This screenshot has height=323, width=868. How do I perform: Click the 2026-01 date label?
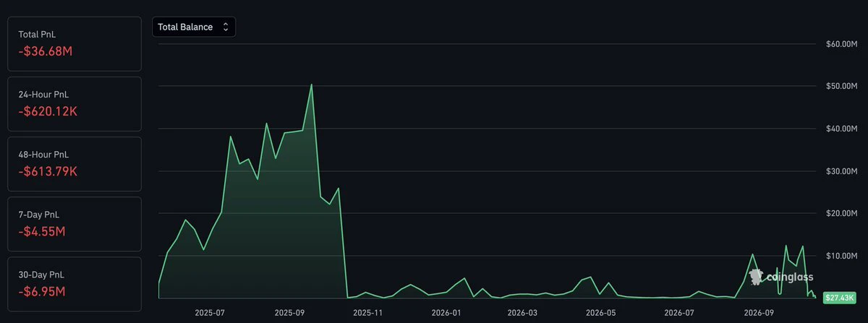click(446, 313)
